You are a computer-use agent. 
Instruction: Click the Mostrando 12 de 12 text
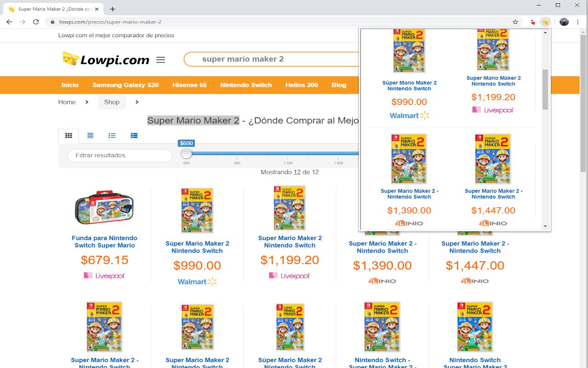click(x=289, y=172)
